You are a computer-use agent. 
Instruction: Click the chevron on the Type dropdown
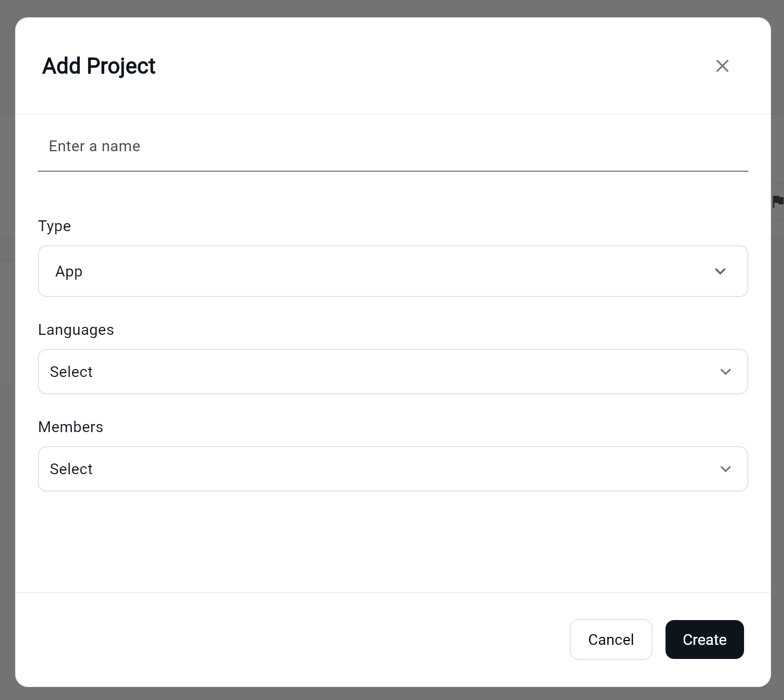(720, 271)
